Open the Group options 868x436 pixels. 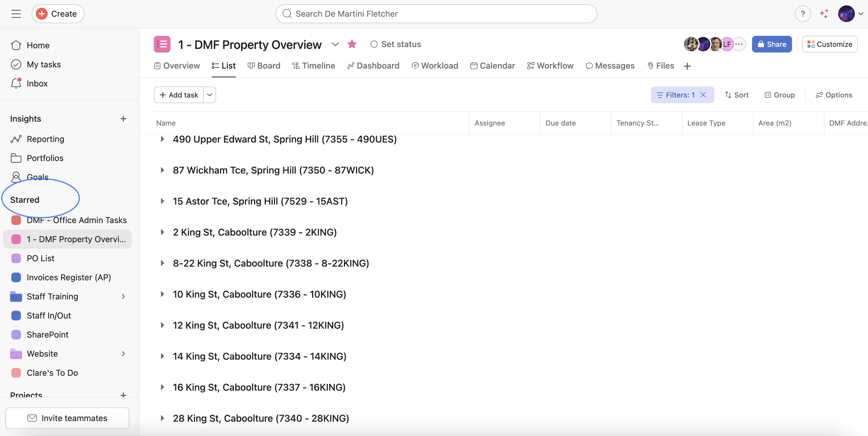779,95
